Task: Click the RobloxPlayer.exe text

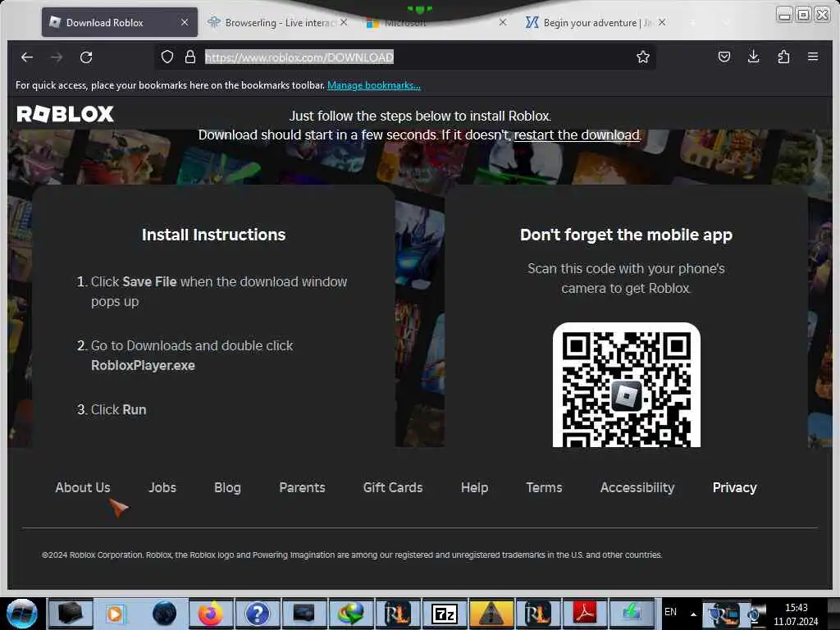Action: pos(143,365)
